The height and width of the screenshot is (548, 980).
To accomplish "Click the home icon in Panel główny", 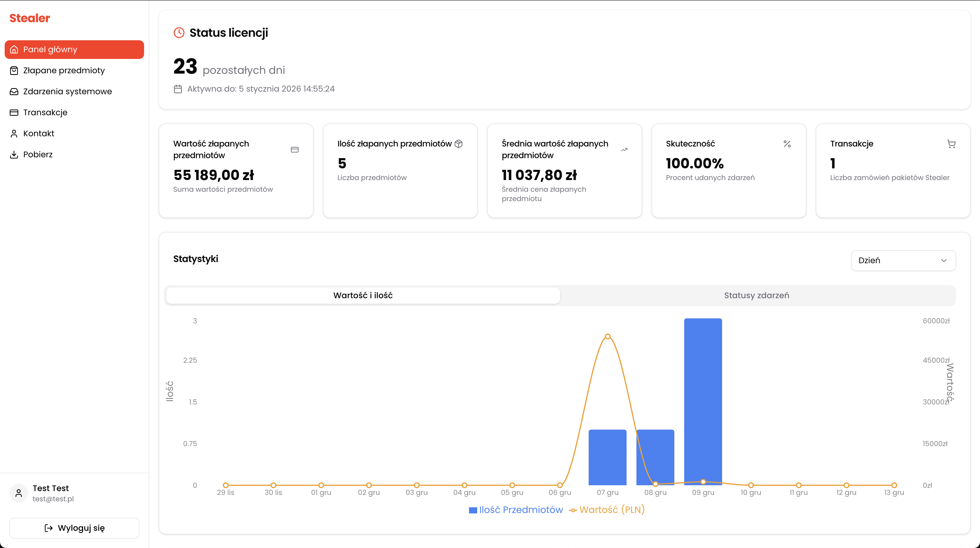I will pyautogui.click(x=14, y=50).
